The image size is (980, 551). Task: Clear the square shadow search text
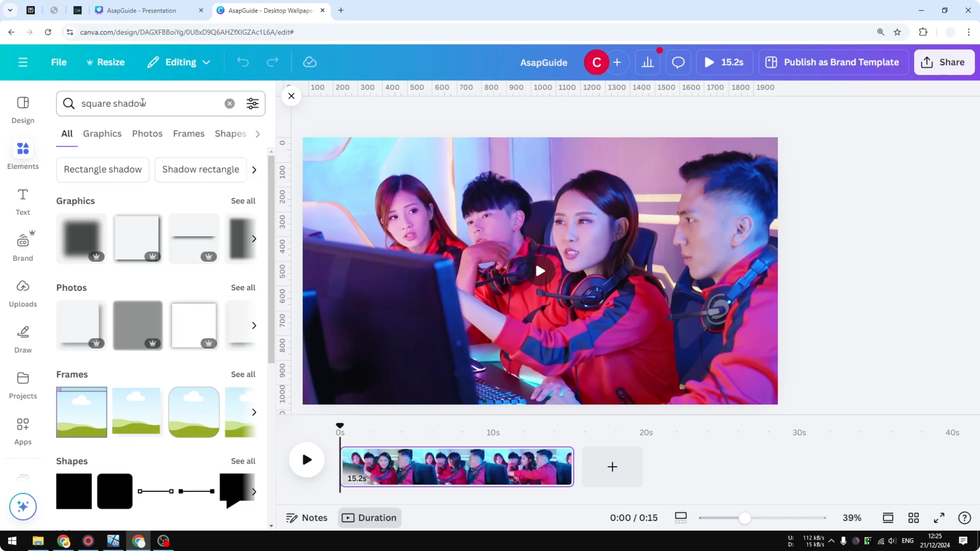[x=229, y=104]
